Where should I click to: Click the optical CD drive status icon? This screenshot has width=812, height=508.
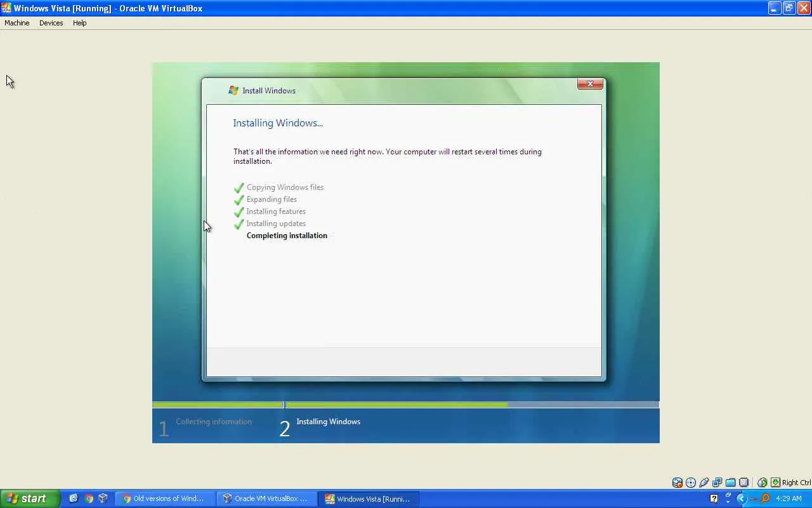point(691,483)
